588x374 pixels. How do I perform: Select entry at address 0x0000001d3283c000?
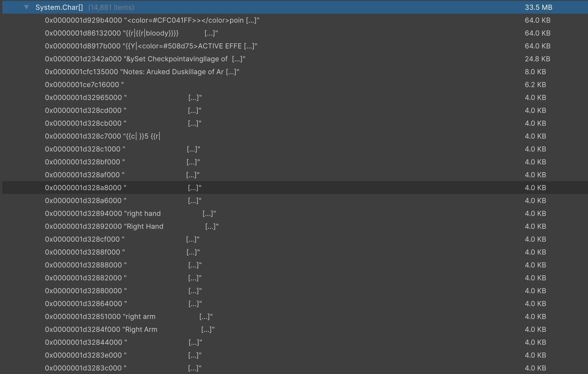[85, 368]
